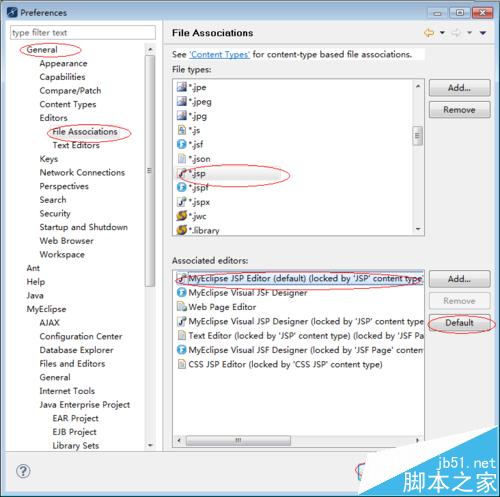
Task: Follow the 'Content Types' link
Action: [x=219, y=54]
